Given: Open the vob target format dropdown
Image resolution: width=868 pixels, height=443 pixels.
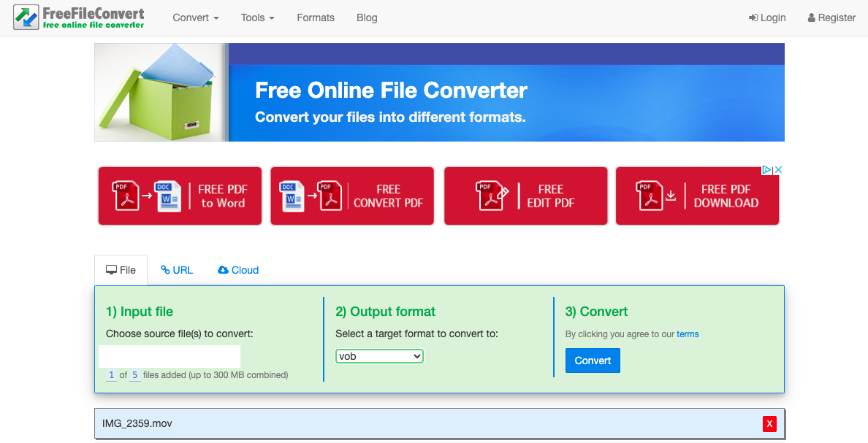Looking at the screenshot, I should (379, 356).
